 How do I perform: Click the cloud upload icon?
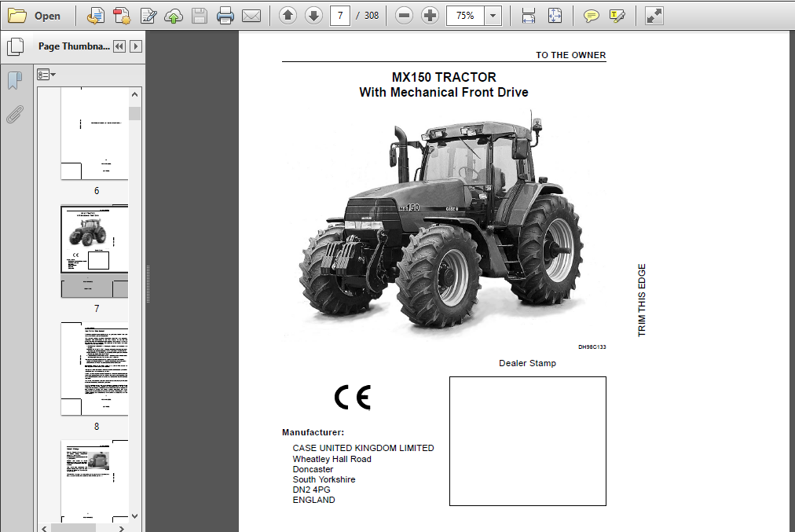[x=174, y=17]
